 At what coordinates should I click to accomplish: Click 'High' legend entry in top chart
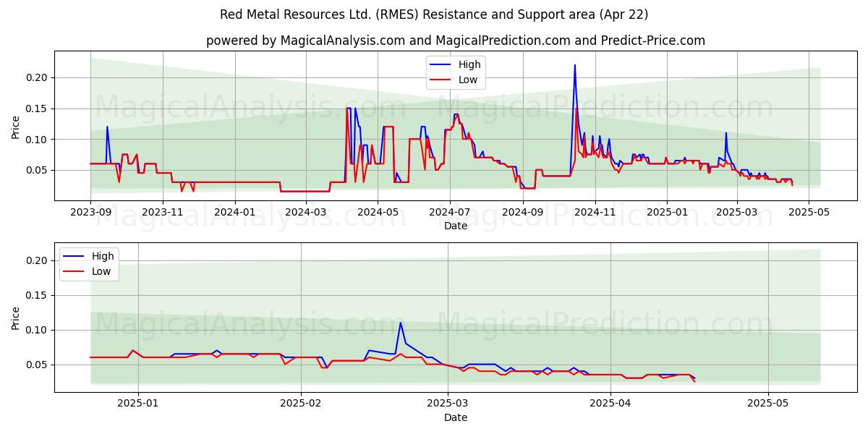[469, 64]
